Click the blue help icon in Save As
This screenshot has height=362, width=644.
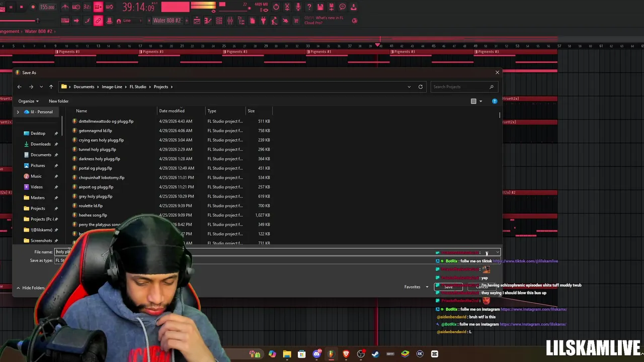[x=495, y=102]
